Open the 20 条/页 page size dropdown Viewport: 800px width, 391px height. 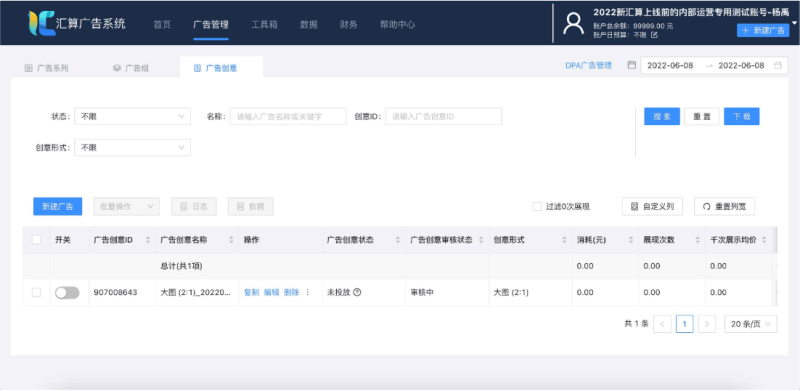[751, 324]
